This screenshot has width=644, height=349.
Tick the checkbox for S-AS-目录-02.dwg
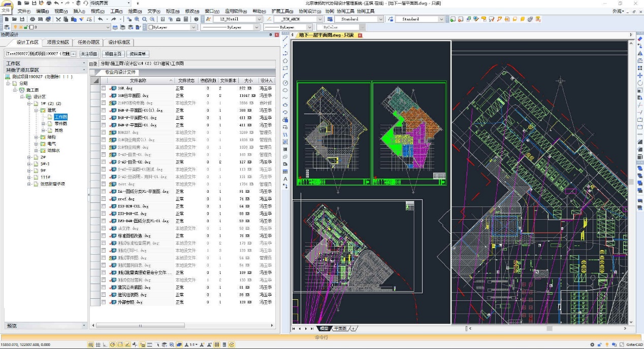(x=104, y=162)
